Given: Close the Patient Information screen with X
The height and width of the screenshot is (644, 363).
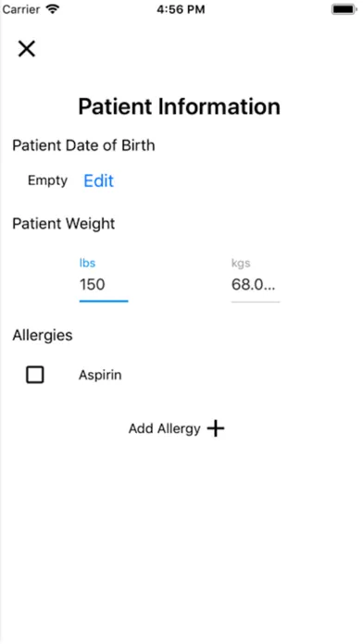Looking at the screenshot, I should (27, 49).
